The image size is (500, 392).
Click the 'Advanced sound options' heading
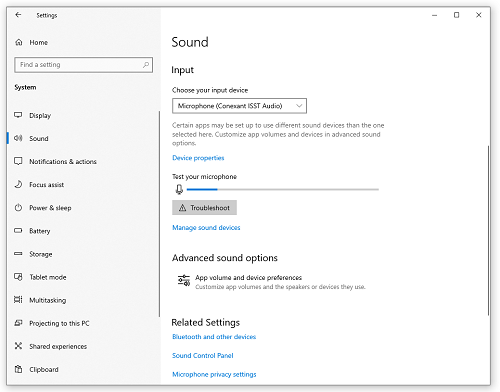click(225, 258)
